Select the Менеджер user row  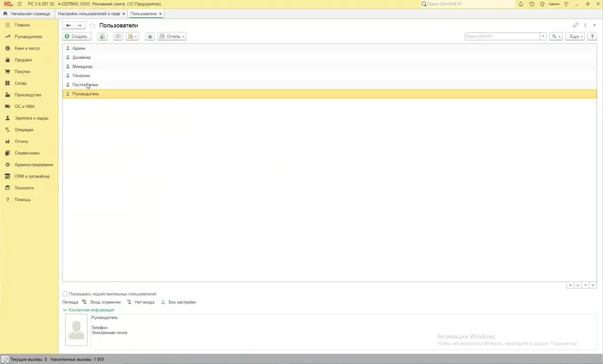(329, 67)
